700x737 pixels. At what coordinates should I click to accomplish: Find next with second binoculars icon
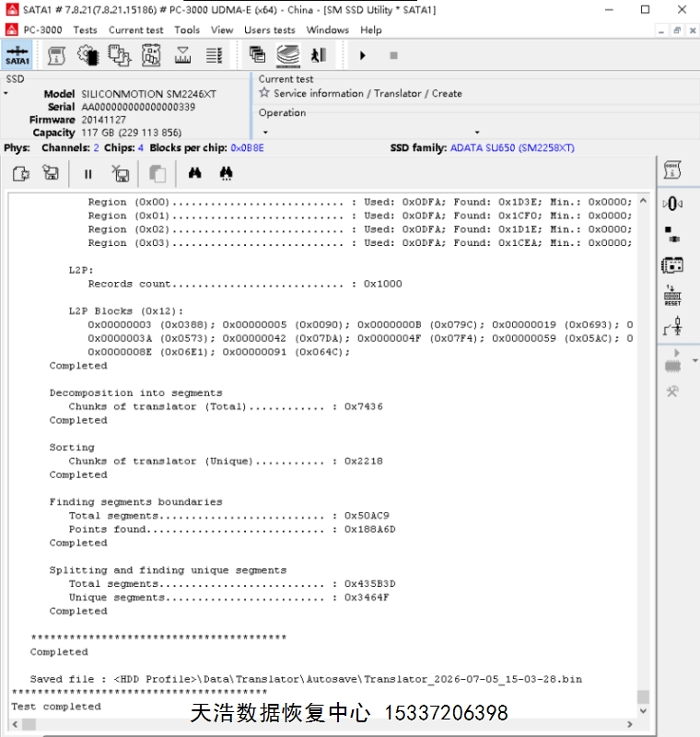(226, 173)
